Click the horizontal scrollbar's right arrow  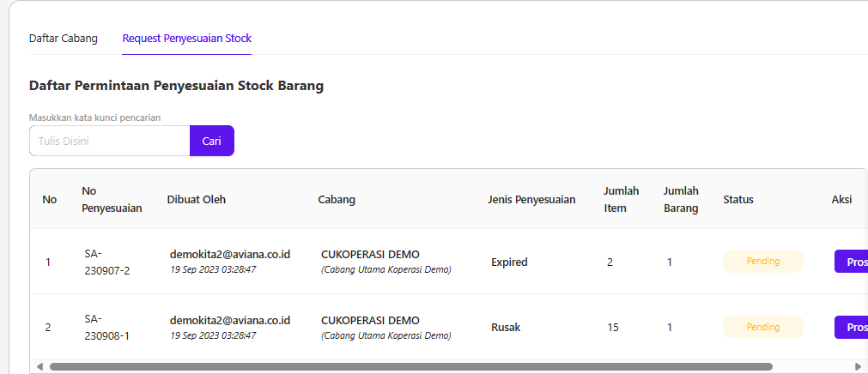point(858,366)
